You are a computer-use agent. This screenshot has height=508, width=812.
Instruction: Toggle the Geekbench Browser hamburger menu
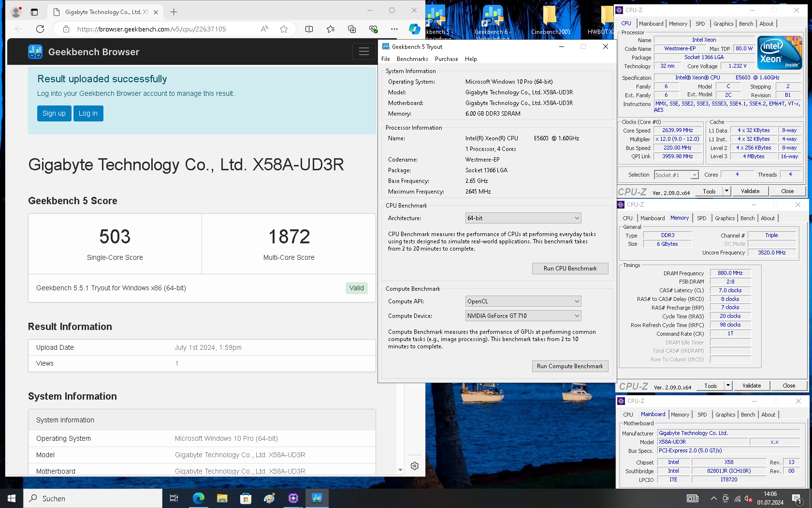[x=364, y=52]
